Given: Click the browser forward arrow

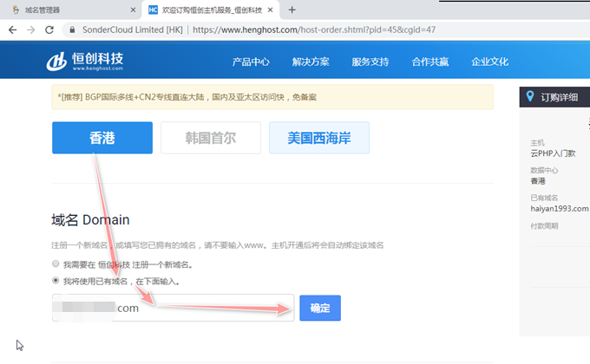Looking at the screenshot, I should click(x=31, y=29).
